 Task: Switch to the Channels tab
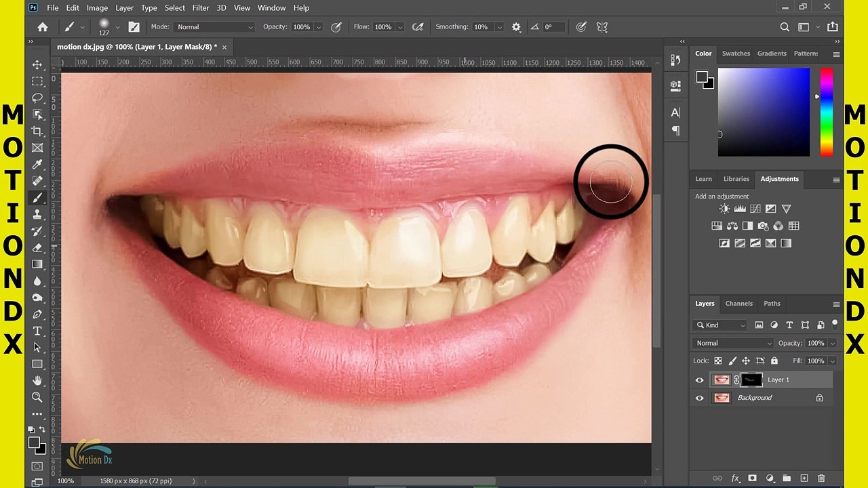point(738,304)
